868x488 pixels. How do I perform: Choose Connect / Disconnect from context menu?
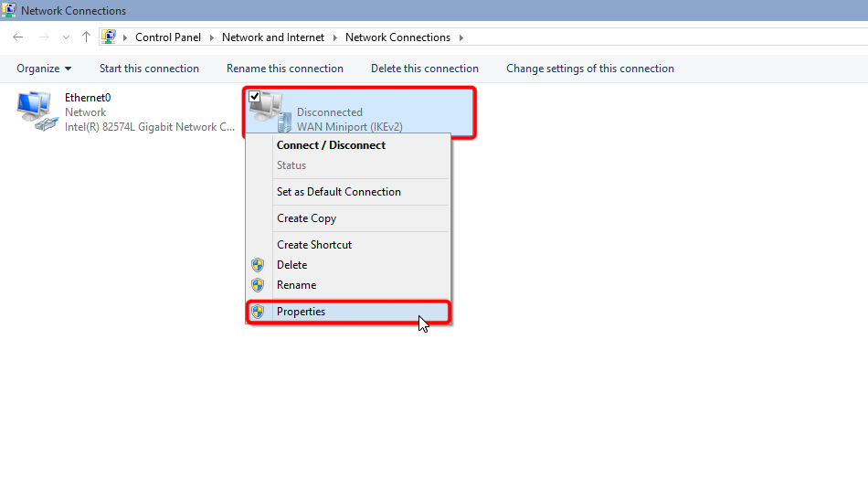point(331,145)
